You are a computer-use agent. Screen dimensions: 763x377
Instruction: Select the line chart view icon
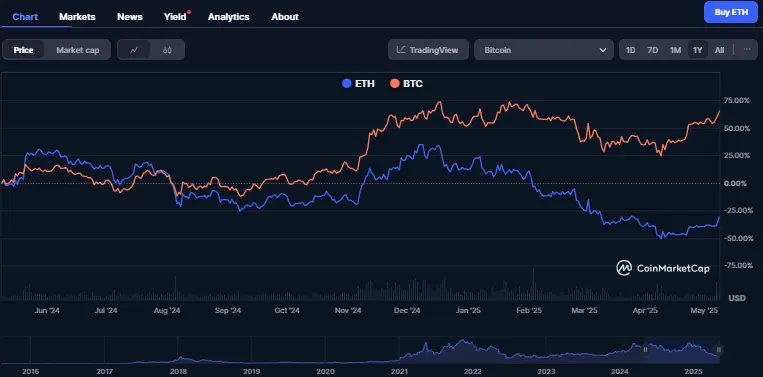click(x=134, y=50)
